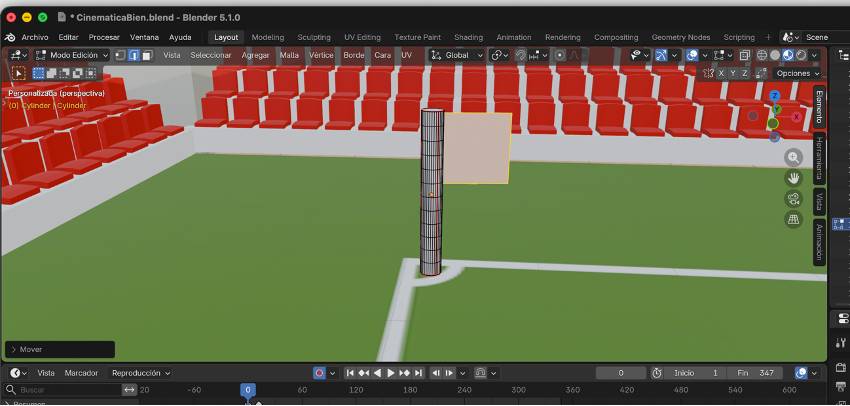
Task: Open the Vértice menu
Action: pos(321,55)
